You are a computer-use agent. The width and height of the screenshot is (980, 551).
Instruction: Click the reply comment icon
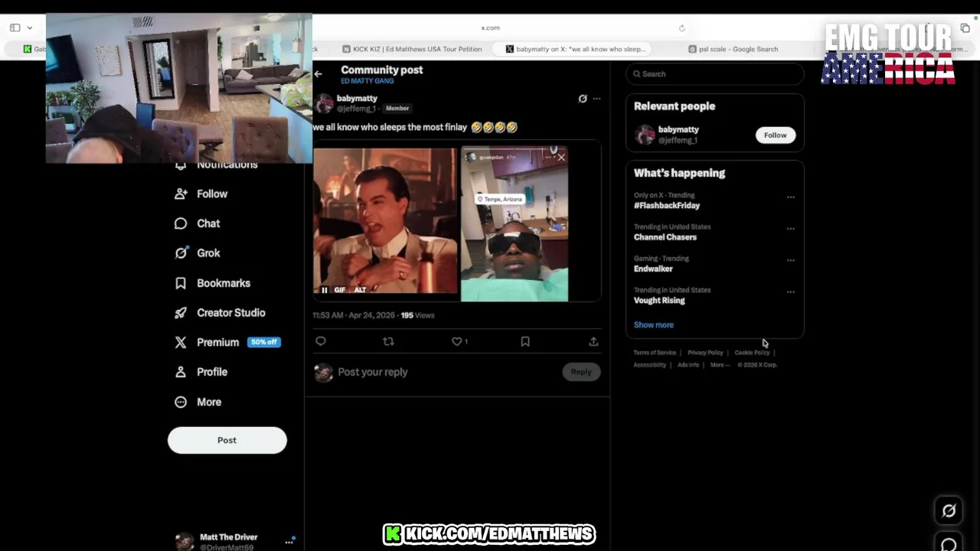pyautogui.click(x=321, y=341)
